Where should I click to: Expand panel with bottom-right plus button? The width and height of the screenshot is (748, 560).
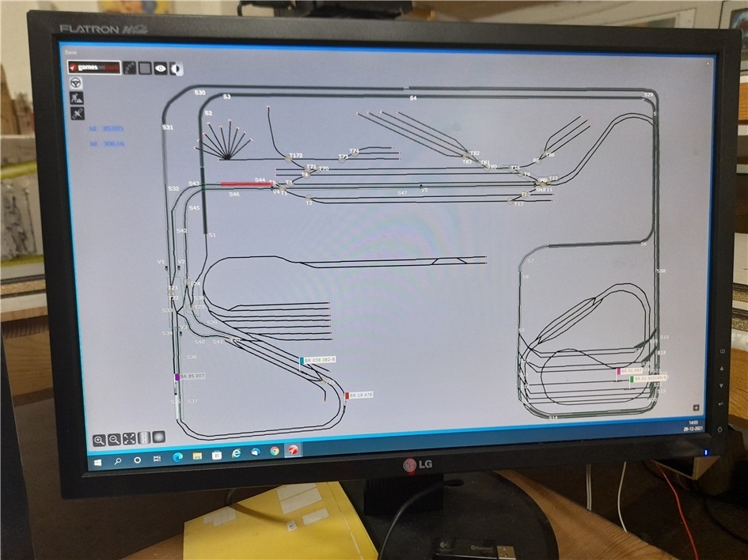tap(696, 408)
